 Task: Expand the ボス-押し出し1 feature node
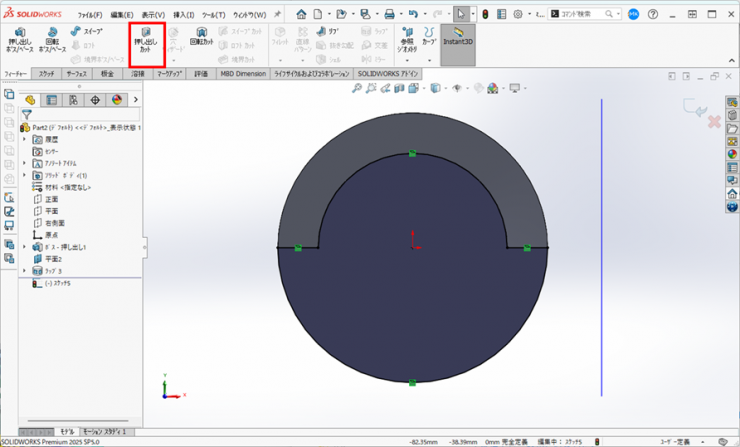(25, 246)
